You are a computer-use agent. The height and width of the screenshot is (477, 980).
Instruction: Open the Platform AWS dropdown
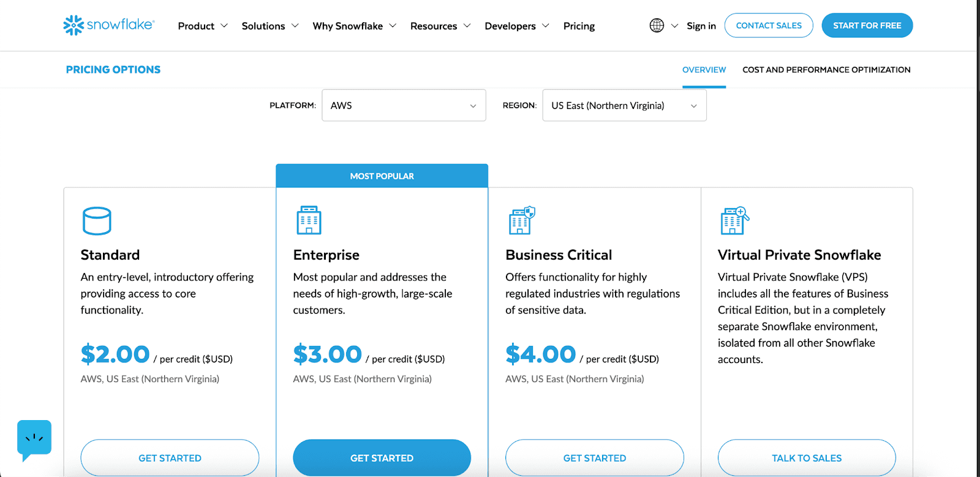coord(404,105)
